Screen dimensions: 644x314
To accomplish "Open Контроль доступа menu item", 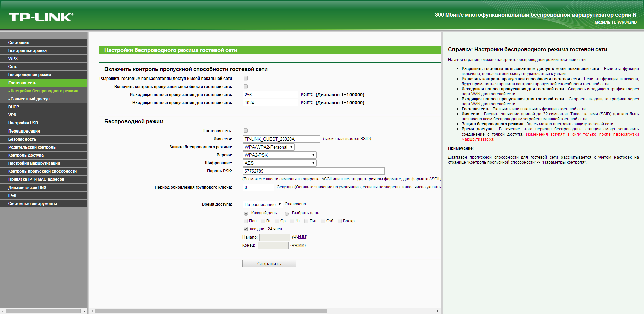I will pos(44,155).
